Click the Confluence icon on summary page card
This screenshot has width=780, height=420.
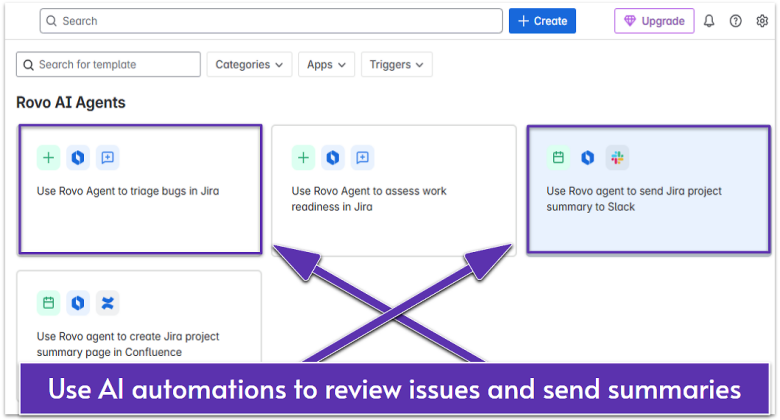tap(107, 303)
